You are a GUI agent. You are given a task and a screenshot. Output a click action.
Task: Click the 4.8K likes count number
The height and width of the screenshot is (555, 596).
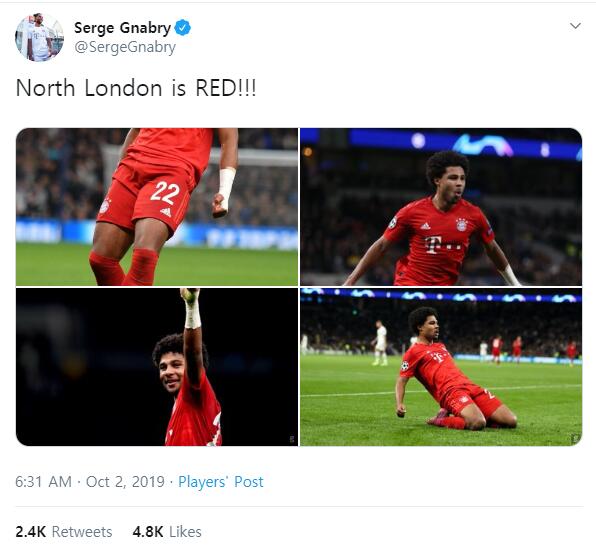(148, 532)
